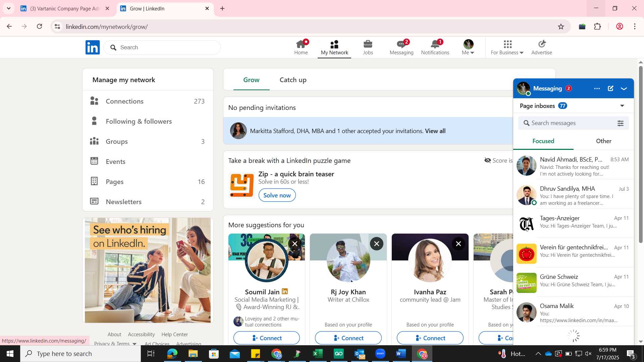The width and height of the screenshot is (644, 362).
Task: Open messaging panel more options (three dots)
Action: coord(597,88)
